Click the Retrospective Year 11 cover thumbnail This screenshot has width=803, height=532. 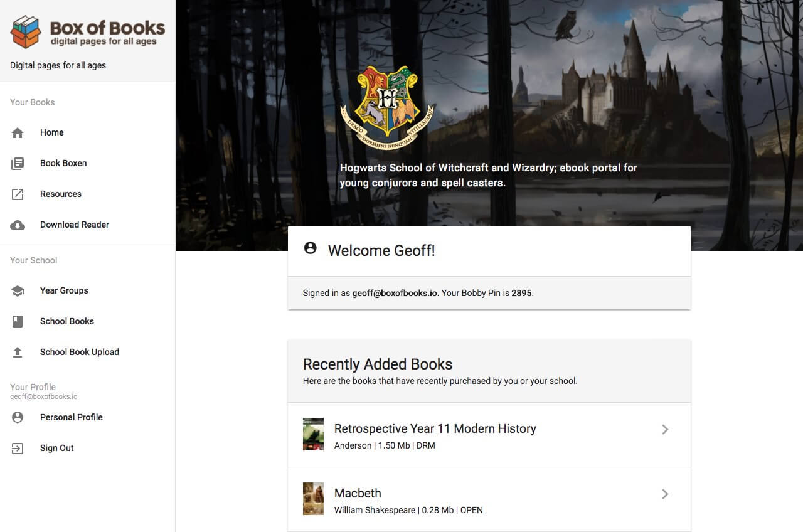pyautogui.click(x=313, y=434)
